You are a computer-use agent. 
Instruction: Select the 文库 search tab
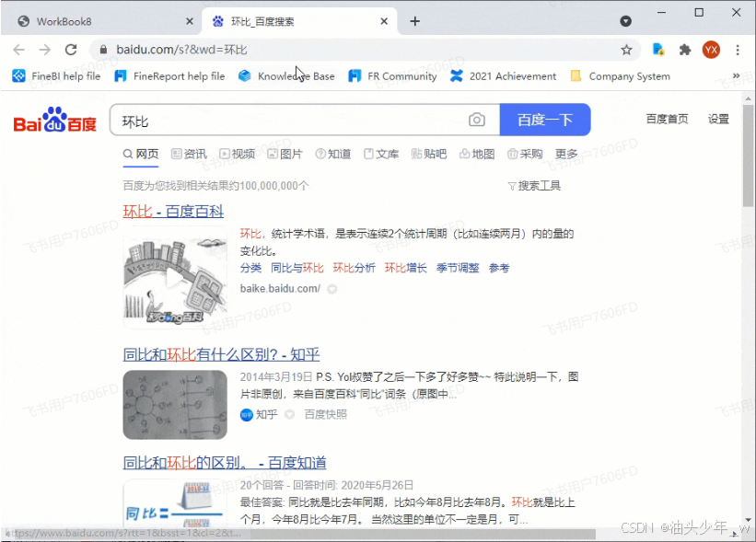tap(381, 155)
